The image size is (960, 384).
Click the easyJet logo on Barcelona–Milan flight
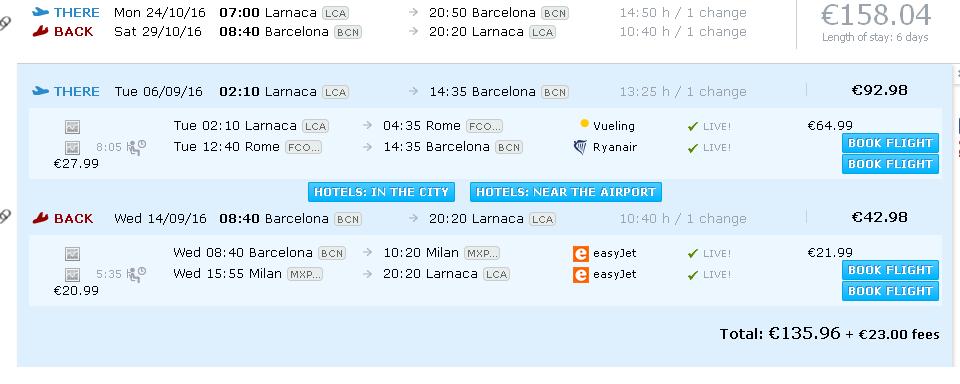(580, 254)
